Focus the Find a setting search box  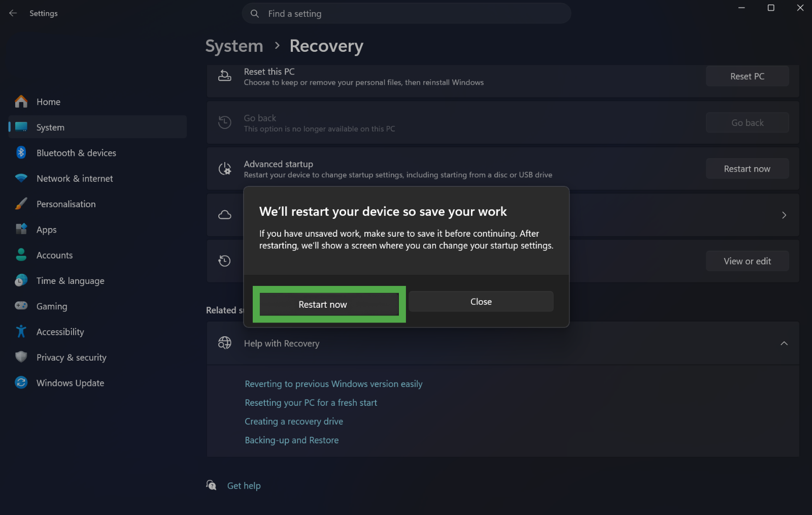click(407, 14)
